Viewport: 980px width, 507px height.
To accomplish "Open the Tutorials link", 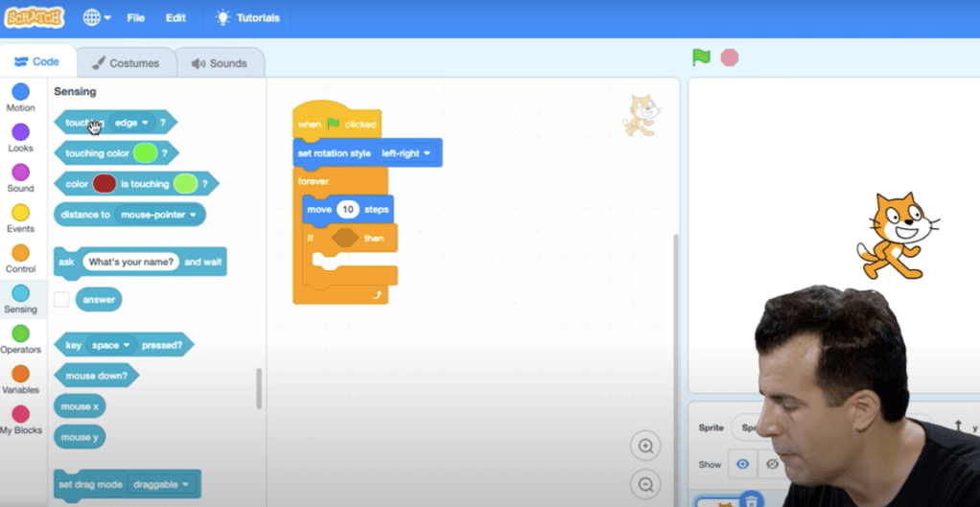I will click(x=248, y=18).
